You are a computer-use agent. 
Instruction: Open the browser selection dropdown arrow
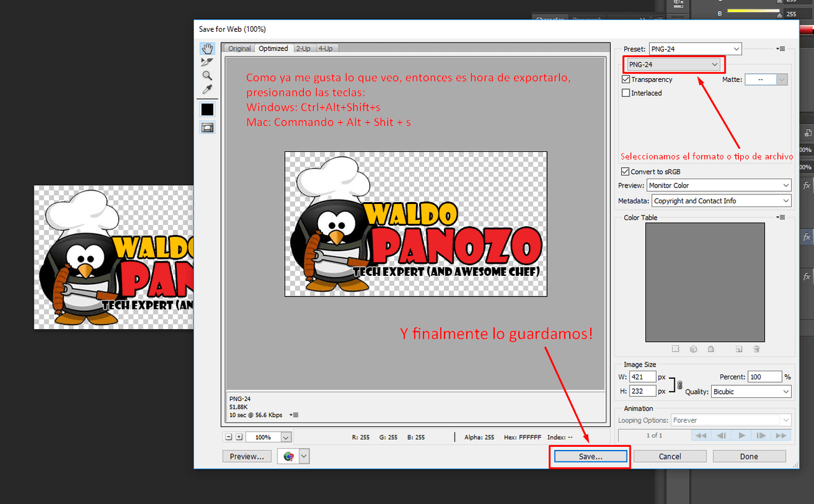pyautogui.click(x=304, y=456)
